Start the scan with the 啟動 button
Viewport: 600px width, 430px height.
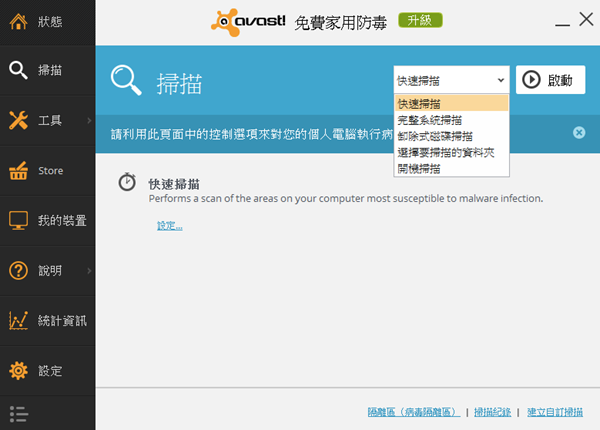(x=550, y=80)
